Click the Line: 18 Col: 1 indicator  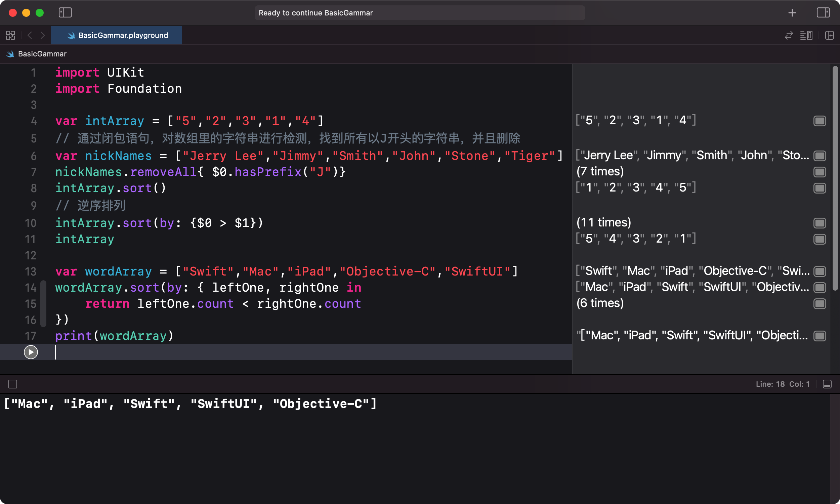pos(783,384)
